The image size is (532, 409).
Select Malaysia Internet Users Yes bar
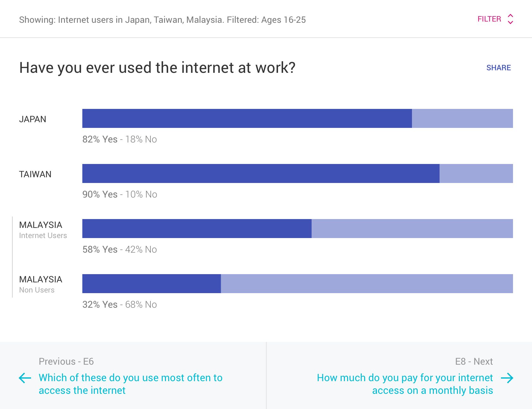pos(197,229)
